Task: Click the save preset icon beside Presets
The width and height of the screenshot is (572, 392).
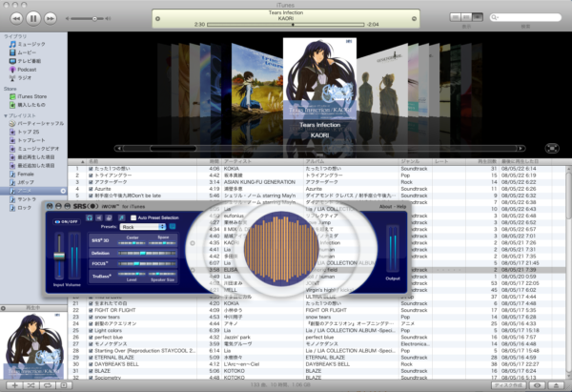Action: [173, 227]
